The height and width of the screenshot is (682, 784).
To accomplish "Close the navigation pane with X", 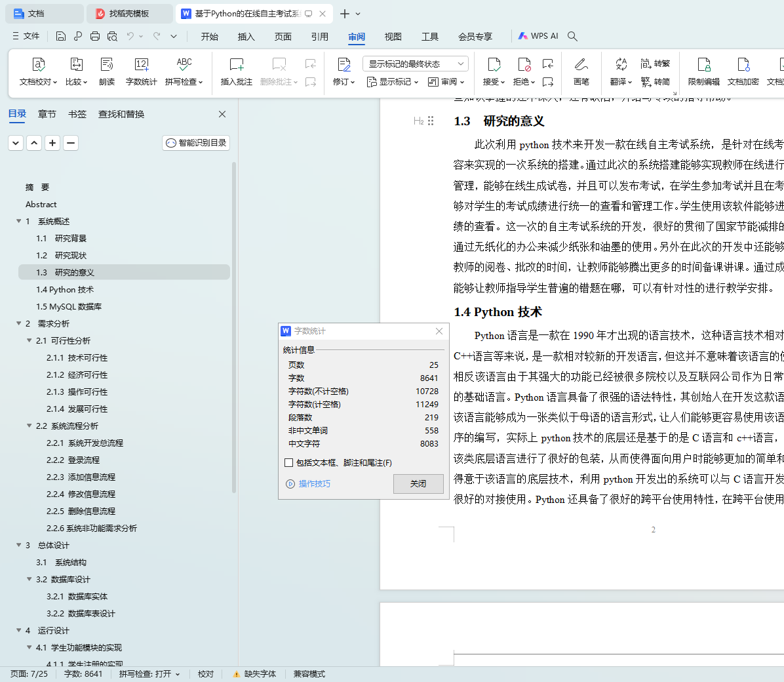I will coord(222,114).
